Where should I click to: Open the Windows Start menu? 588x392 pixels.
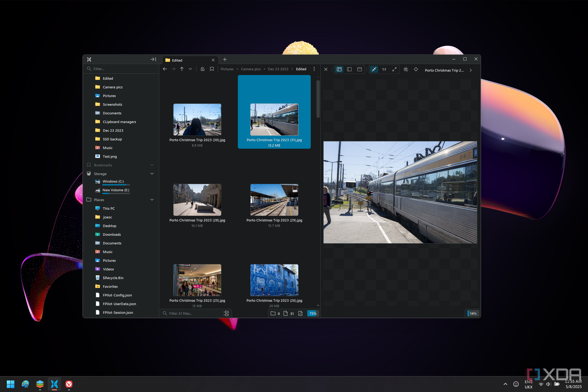(11, 384)
